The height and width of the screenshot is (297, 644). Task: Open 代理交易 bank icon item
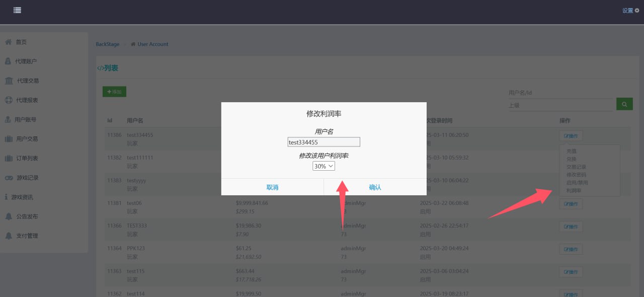(x=27, y=81)
